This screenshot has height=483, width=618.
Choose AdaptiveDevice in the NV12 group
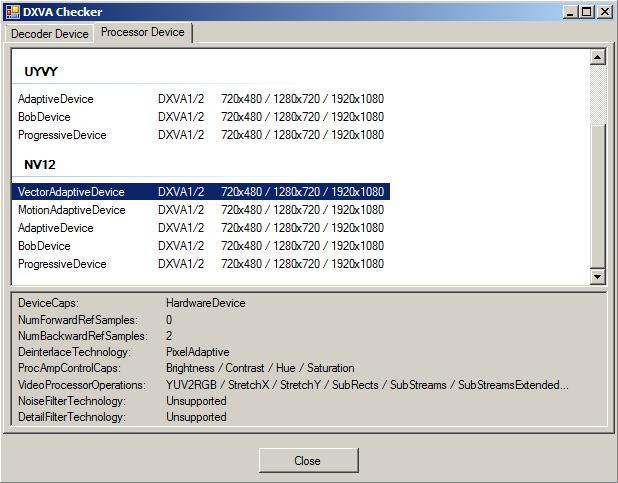[x=55, y=228]
